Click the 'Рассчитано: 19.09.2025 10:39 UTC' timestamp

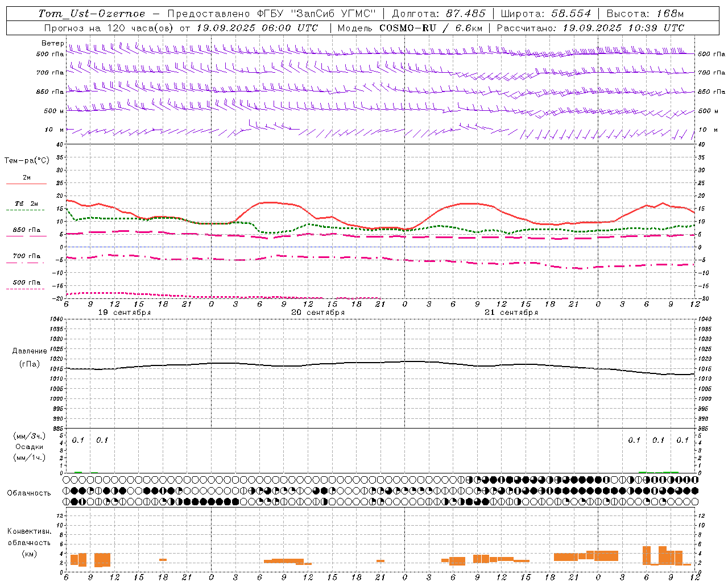pos(590,28)
